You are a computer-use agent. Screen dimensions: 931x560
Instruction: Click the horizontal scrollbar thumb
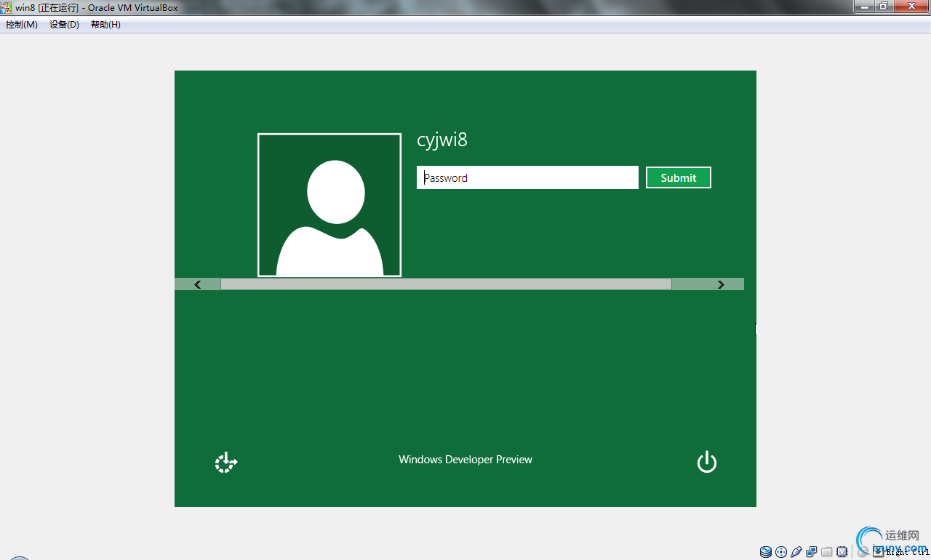446,284
